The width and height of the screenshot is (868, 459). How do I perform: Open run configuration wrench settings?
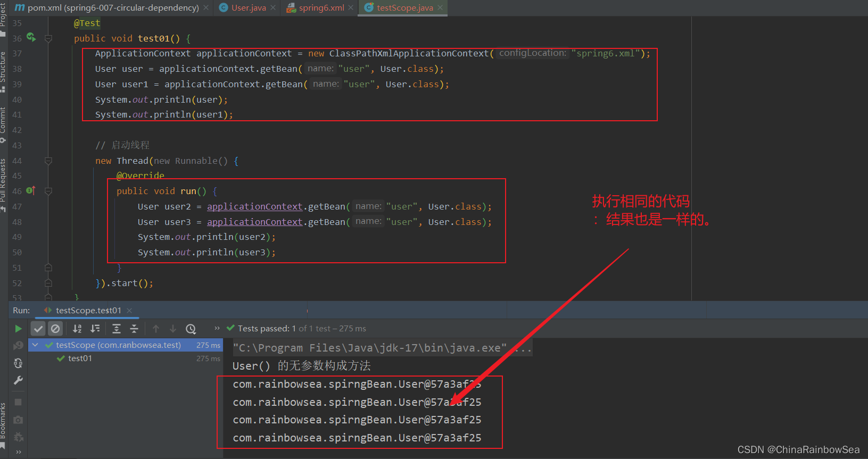(x=18, y=380)
